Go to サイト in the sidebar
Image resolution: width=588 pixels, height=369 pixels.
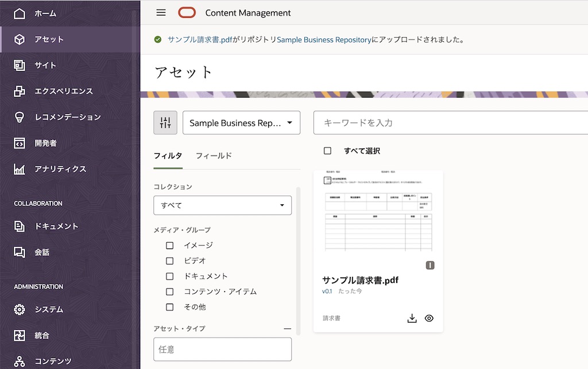click(x=45, y=65)
